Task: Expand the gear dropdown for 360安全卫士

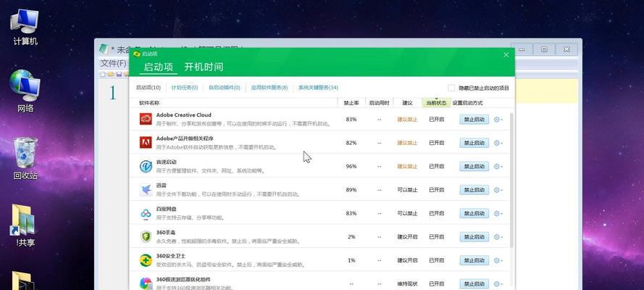Action: [x=498, y=260]
